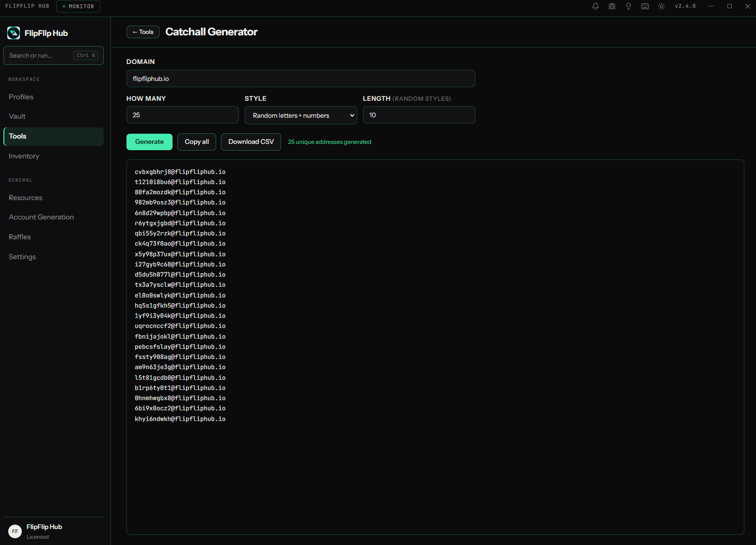The image size is (756, 545).
Task: Click address uqrocnccf2@flipfliphub.io
Action: click(180, 326)
